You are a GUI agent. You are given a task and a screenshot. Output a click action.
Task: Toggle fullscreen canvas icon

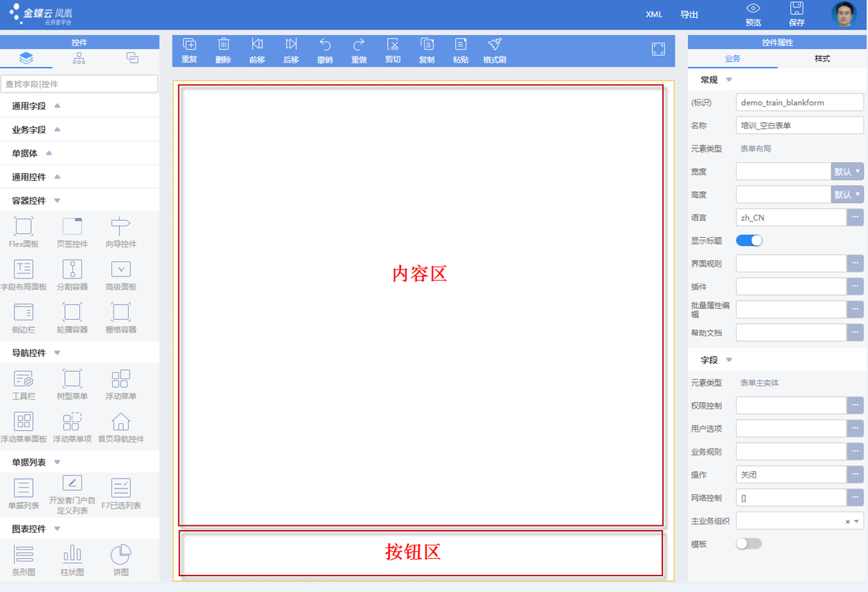(x=658, y=49)
